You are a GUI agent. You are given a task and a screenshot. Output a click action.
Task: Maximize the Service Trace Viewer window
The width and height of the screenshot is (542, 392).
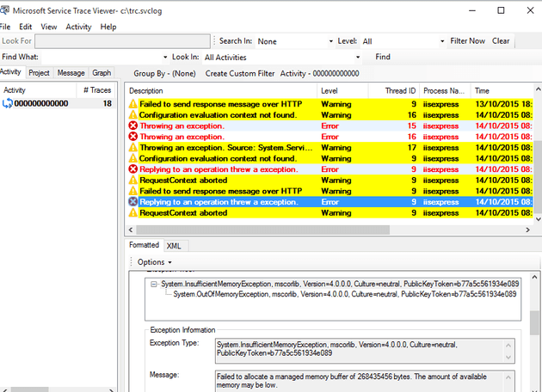click(x=501, y=10)
